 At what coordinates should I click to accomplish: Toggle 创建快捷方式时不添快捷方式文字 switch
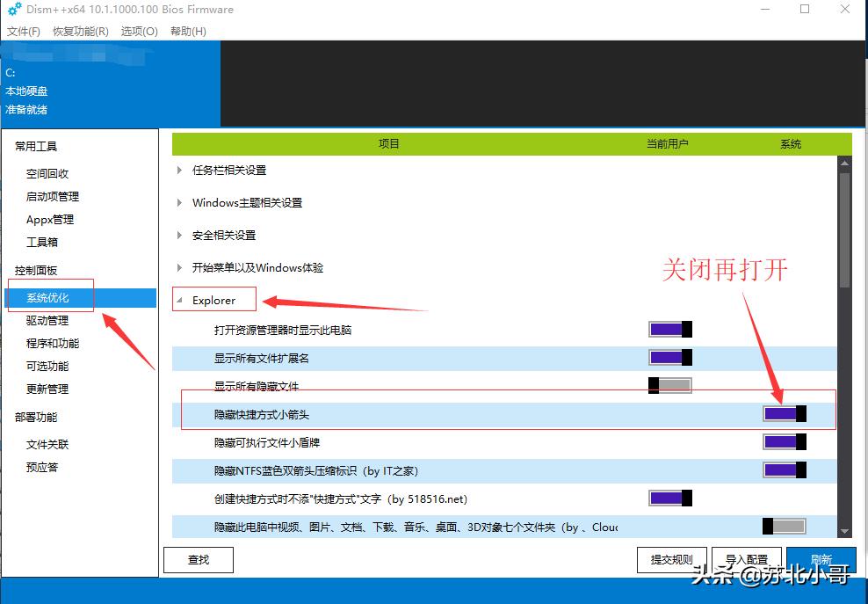[x=669, y=498]
